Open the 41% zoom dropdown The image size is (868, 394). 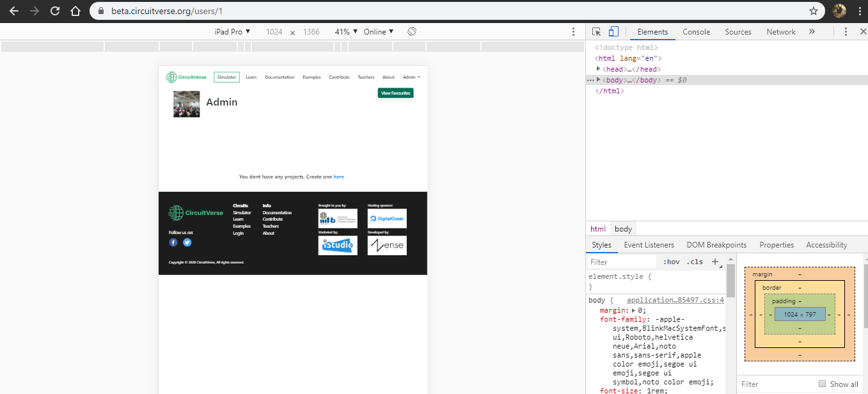click(346, 31)
